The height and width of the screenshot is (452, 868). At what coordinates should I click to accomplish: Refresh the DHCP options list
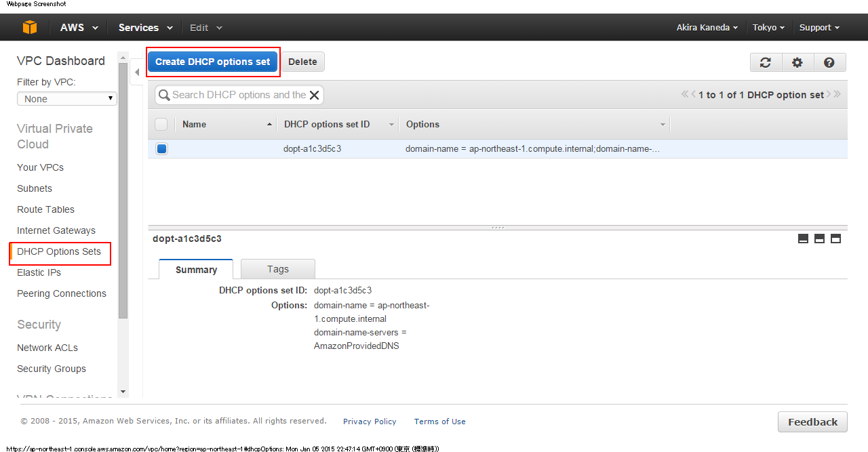(766, 62)
